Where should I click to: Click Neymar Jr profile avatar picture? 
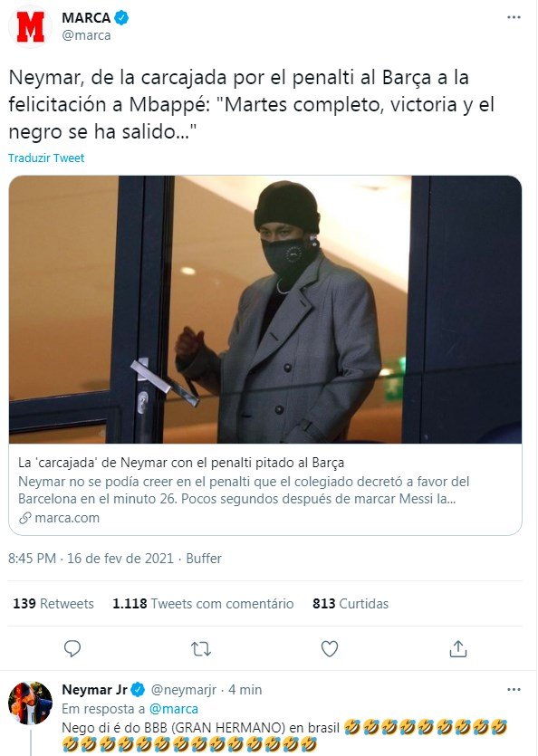pos(30,703)
